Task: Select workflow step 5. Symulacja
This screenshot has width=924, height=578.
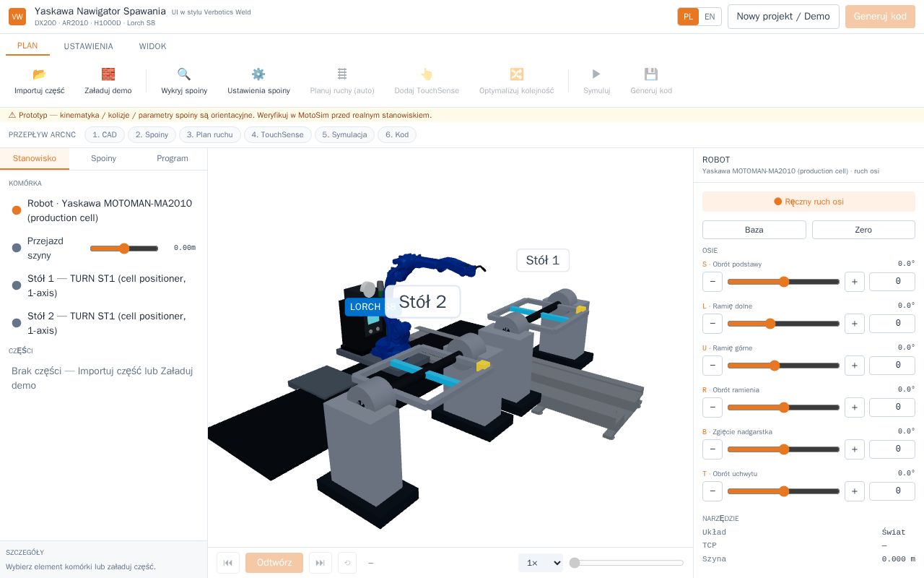Action: coord(344,135)
